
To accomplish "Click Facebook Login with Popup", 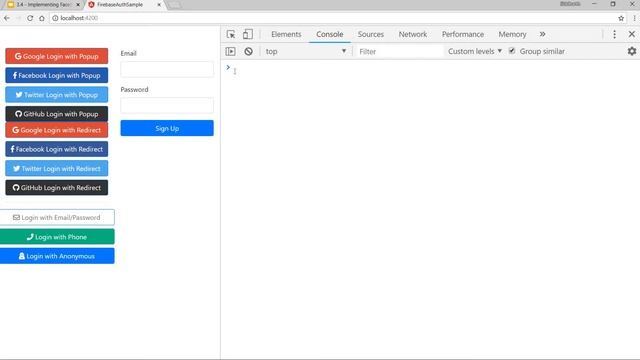I will pyautogui.click(x=57, y=76).
